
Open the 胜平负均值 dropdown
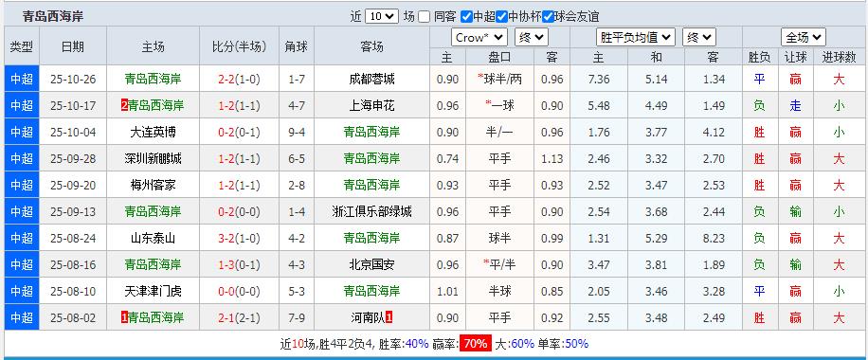click(637, 38)
